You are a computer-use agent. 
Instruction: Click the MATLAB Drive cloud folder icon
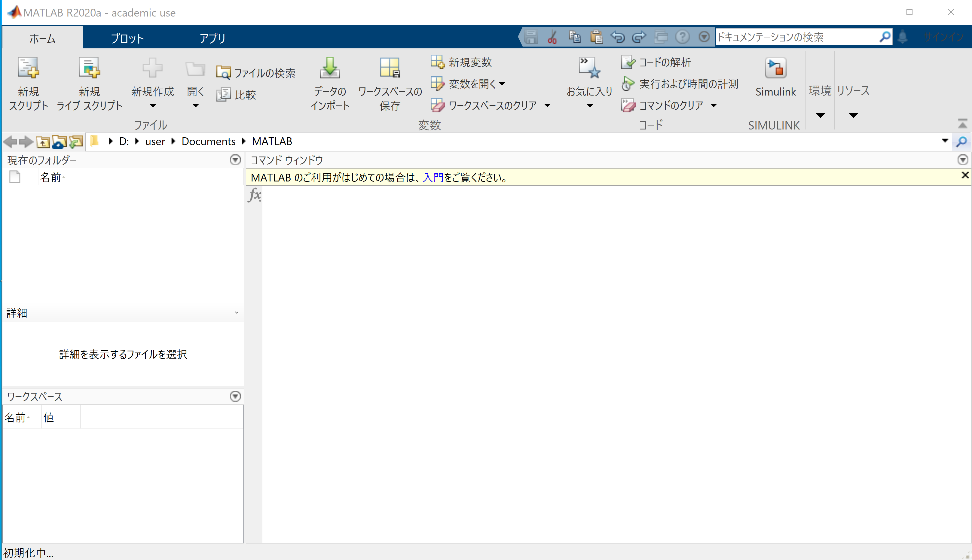click(59, 142)
